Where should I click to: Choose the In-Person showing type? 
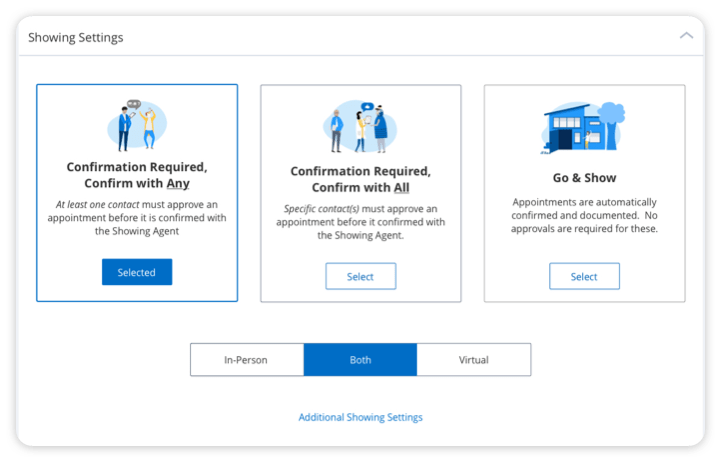click(247, 359)
